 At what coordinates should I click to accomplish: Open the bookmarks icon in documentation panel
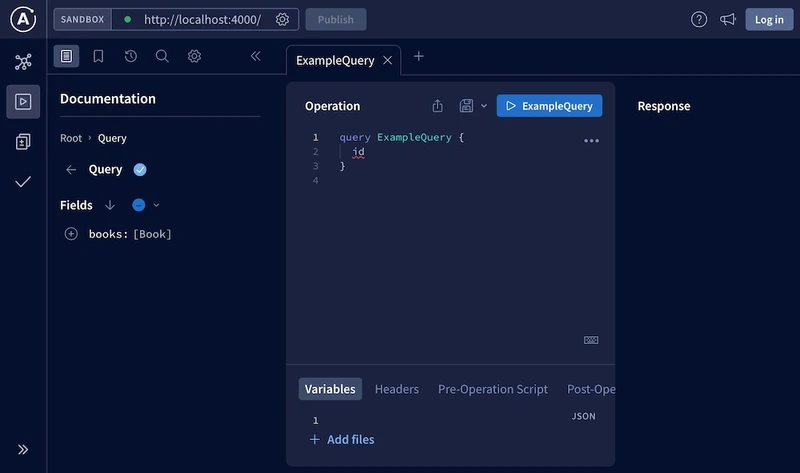[x=98, y=57]
